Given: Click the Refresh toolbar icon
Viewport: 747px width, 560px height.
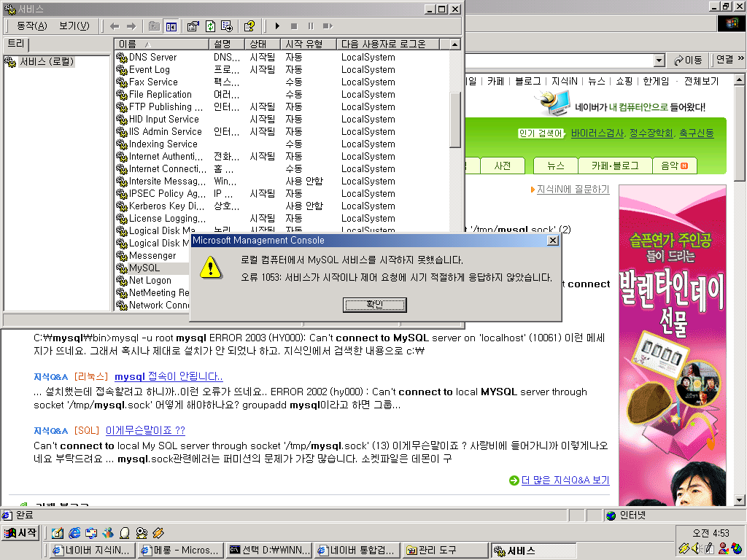Looking at the screenshot, I should pyautogui.click(x=210, y=26).
